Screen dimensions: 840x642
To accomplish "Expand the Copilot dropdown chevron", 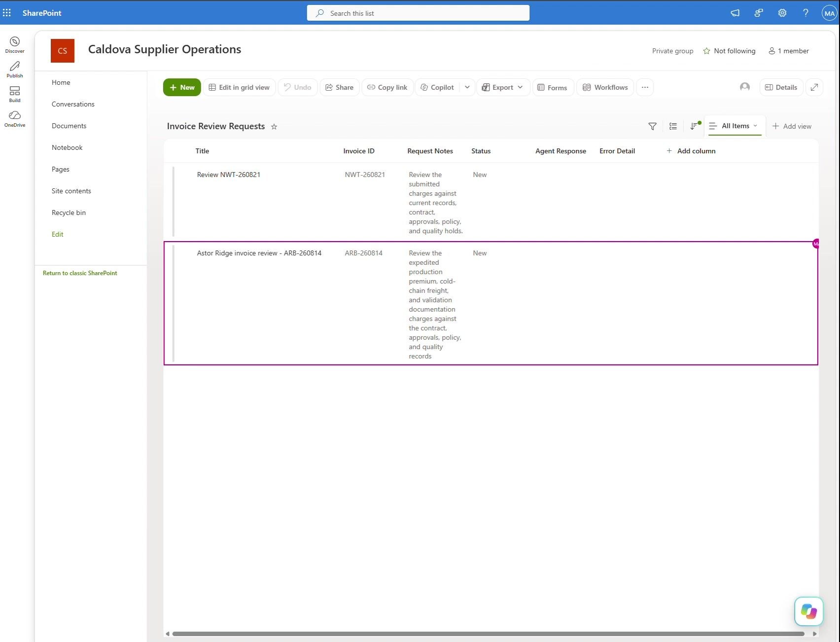I will pos(467,87).
